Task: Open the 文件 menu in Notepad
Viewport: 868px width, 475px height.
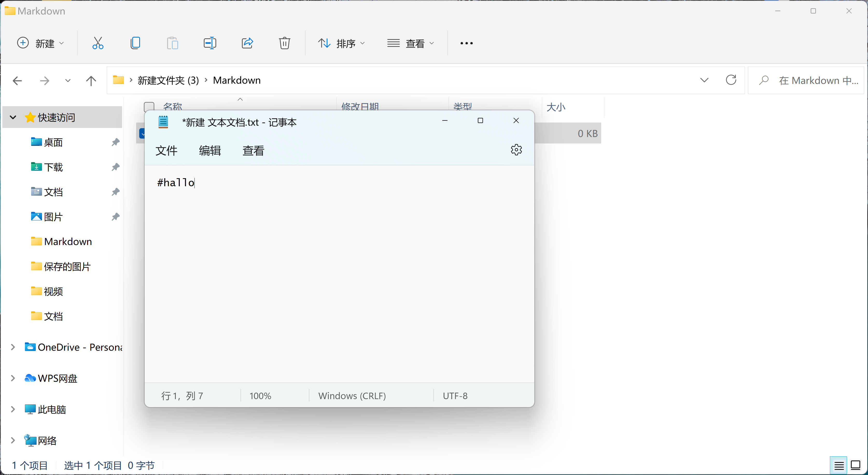Action: click(166, 150)
